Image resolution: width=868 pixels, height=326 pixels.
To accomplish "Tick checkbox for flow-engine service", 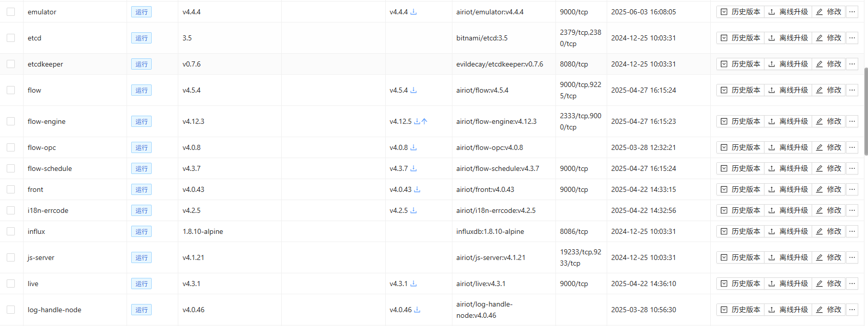I will 11,121.
